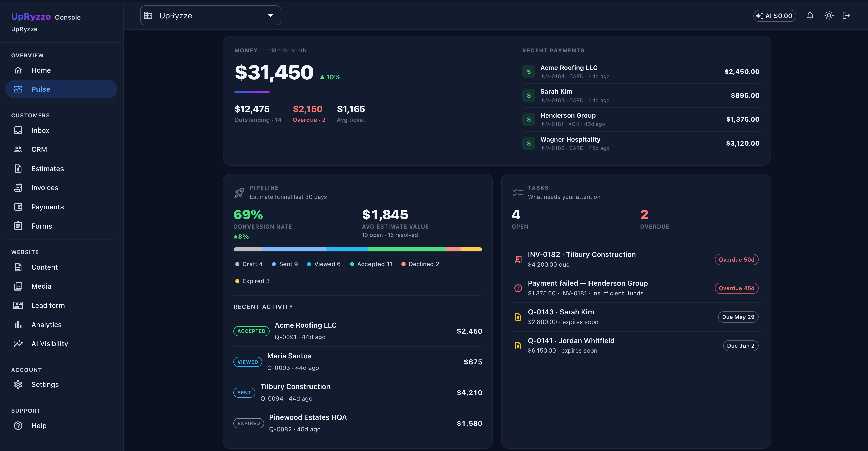Go to Analytics menu item

61,325
